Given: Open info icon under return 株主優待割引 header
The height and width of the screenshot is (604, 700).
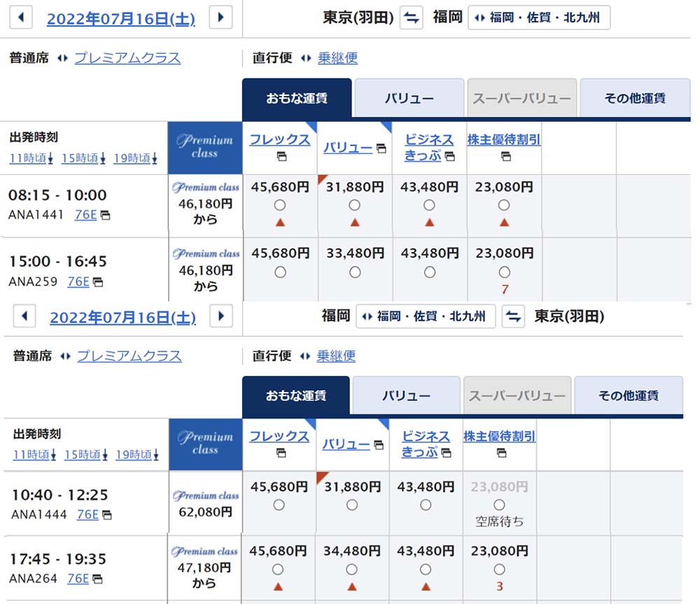Looking at the screenshot, I should (x=502, y=454).
